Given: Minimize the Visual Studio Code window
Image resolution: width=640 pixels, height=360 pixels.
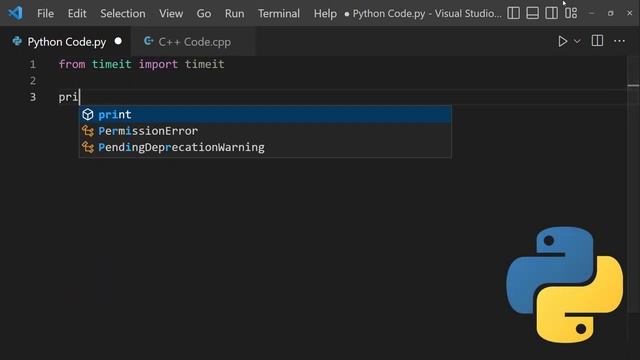Looking at the screenshot, I should (591, 13).
